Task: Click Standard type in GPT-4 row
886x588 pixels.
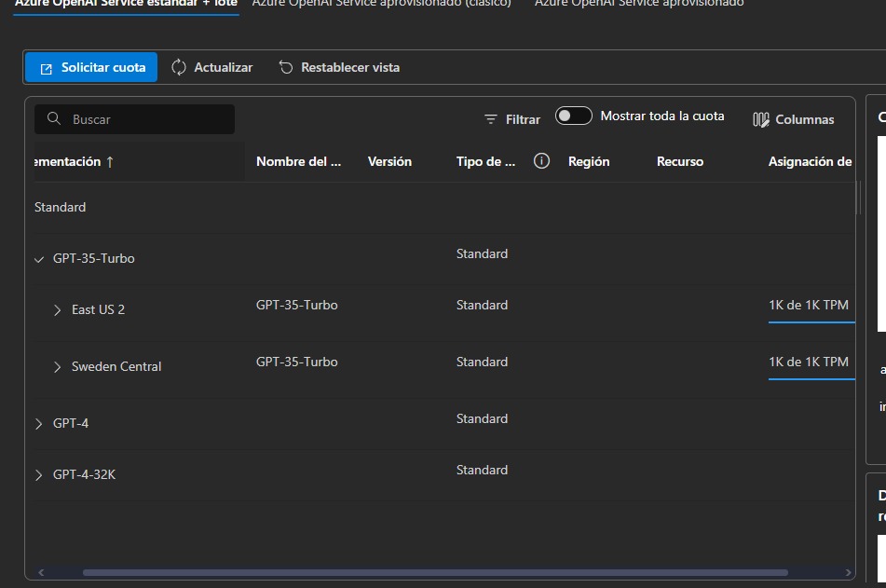Action: tap(482, 419)
